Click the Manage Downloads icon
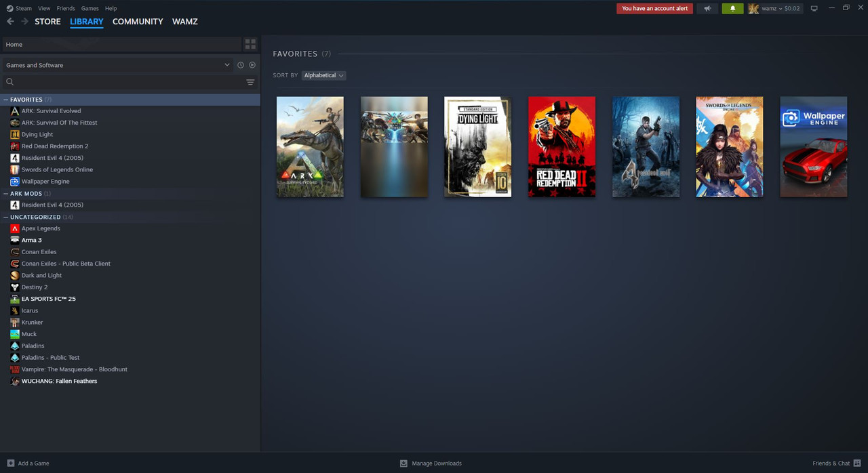 click(x=403, y=464)
